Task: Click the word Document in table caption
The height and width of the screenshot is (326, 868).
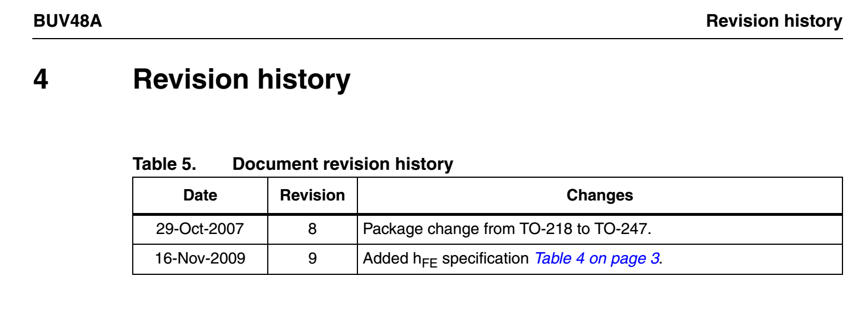Action: [275, 165]
